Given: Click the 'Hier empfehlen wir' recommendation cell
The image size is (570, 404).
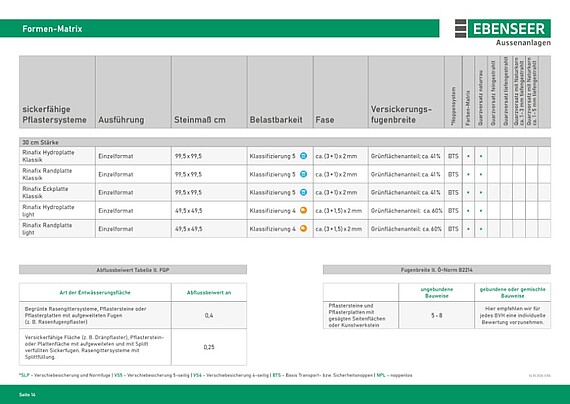Looking at the screenshot, I should (512, 315).
